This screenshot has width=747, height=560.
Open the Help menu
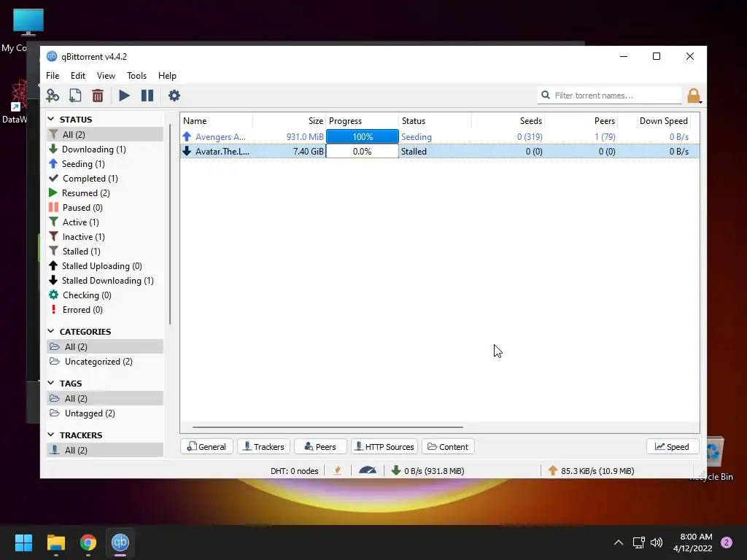[167, 76]
